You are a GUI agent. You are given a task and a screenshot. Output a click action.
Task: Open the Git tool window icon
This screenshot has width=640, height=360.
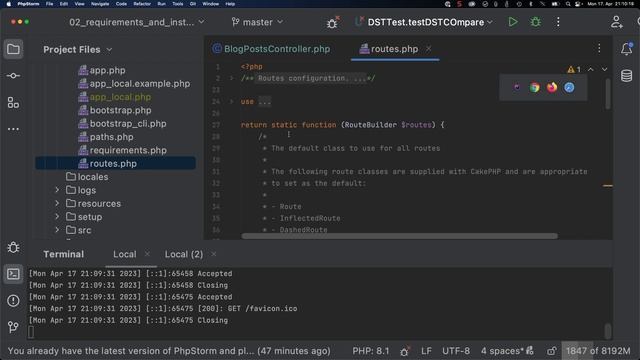pyautogui.click(x=13, y=327)
